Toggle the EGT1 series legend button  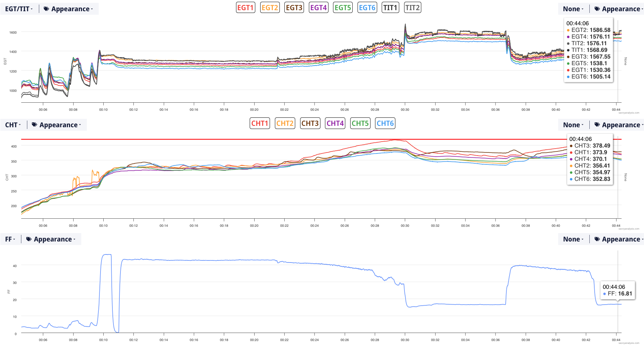coord(245,7)
